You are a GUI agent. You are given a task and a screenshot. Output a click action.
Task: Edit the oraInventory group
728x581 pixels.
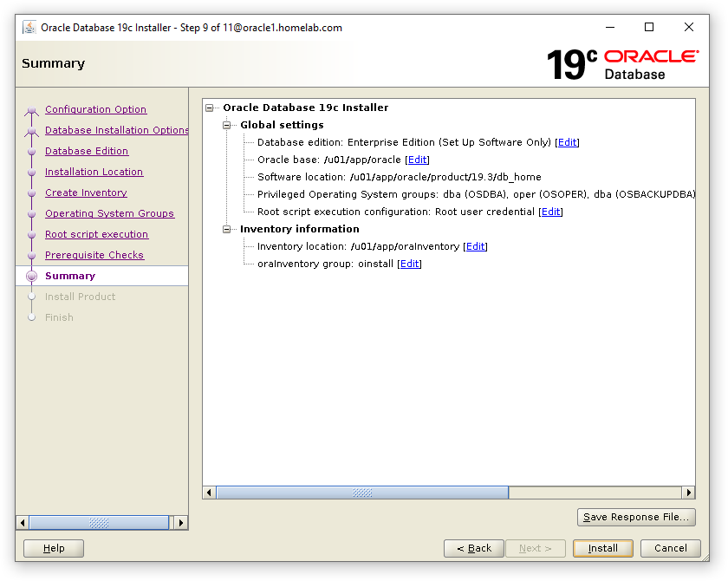pyautogui.click(x=409, y=264)
